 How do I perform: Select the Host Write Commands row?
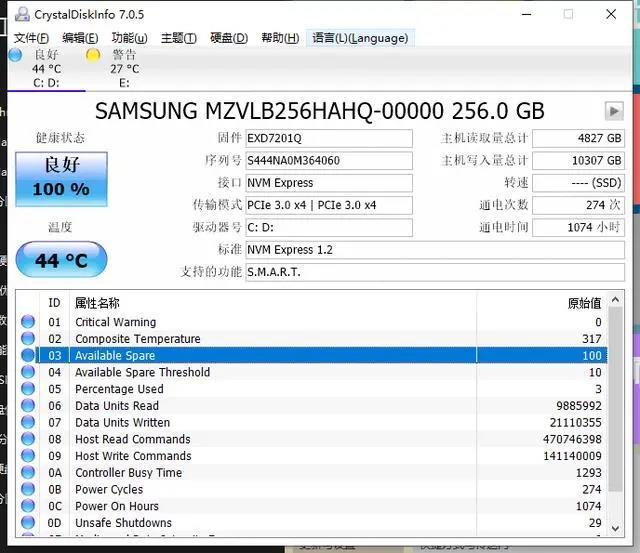312,456
